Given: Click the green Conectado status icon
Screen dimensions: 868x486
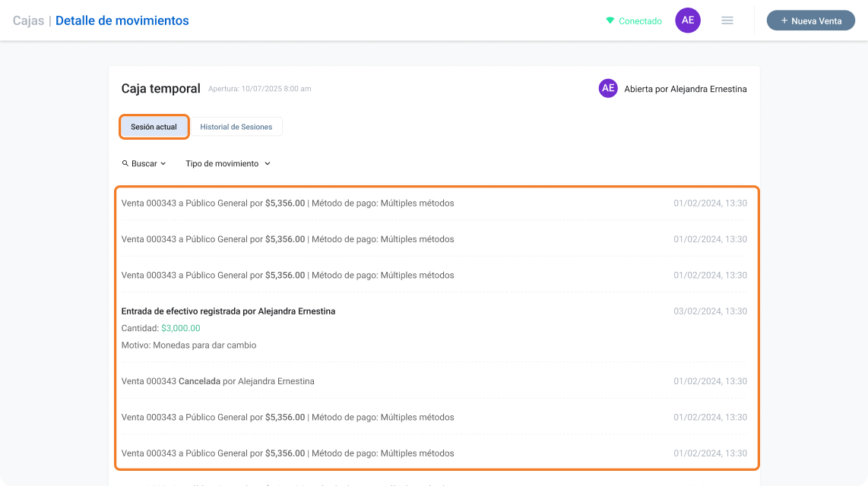Looking at the screenshot, I should coord(610,21).
